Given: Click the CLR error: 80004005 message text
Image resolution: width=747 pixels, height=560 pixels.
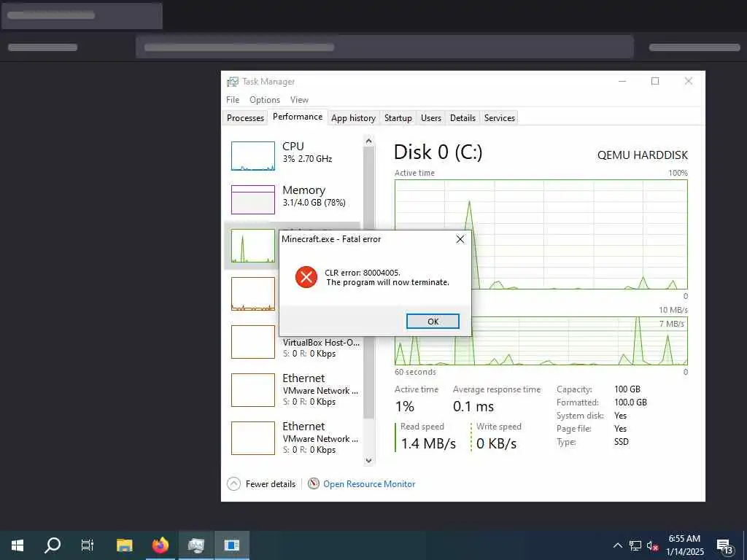Looking at the screenshot, I should pyautogui.click(x=363, y=273).
